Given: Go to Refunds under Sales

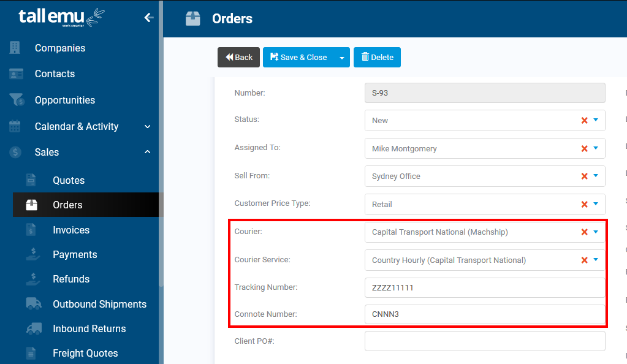Looking at the screenshot, I should click(x=71, y=279).
